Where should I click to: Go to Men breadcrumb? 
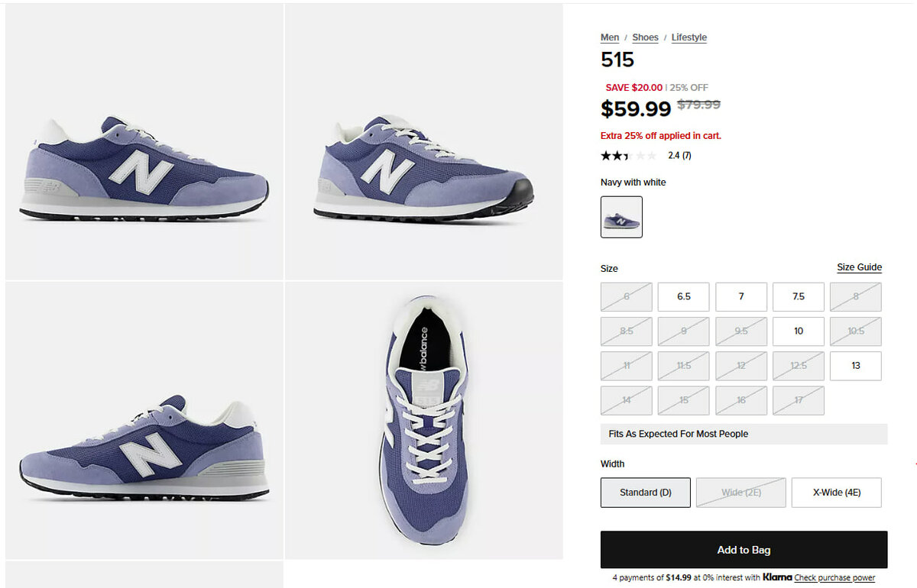pos(610,37)
